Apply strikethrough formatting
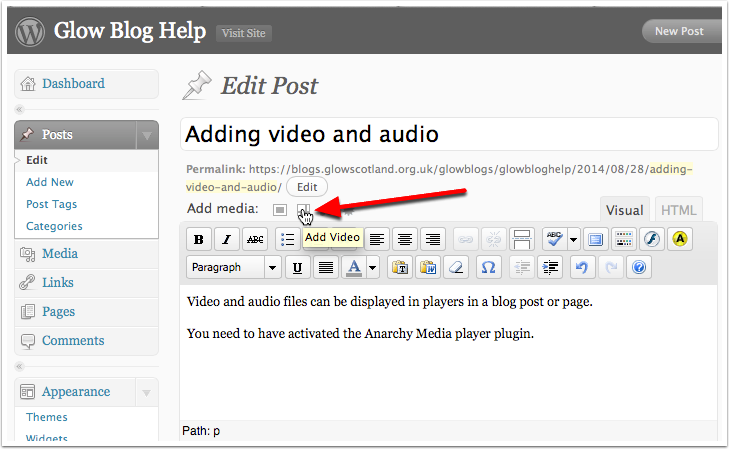 coord(255,239)
